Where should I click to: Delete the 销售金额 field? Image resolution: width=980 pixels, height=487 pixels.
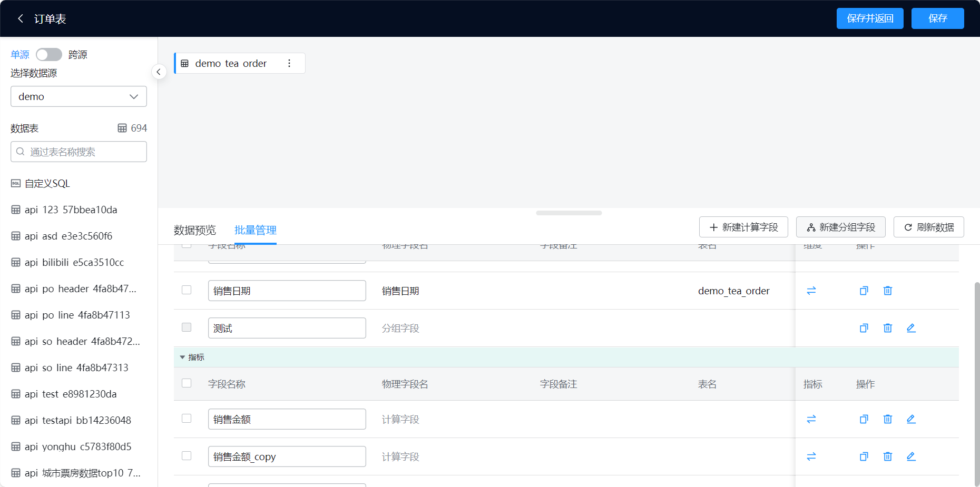888,419
